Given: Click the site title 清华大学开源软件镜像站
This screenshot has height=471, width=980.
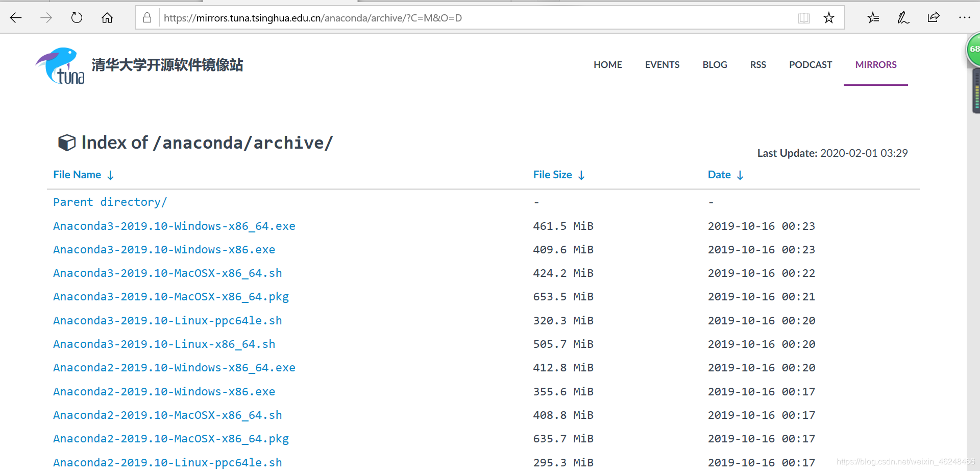Looking at the screenshot, I should (167, 65).
